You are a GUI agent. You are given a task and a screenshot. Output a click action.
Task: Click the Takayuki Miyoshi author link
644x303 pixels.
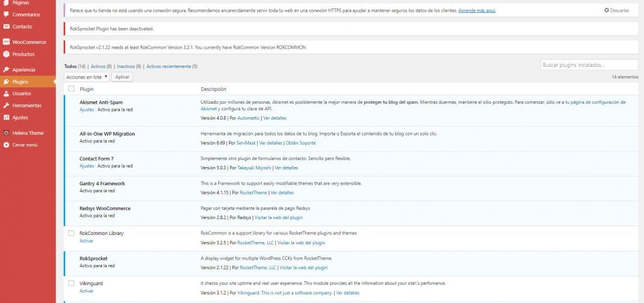click(254, 168)
